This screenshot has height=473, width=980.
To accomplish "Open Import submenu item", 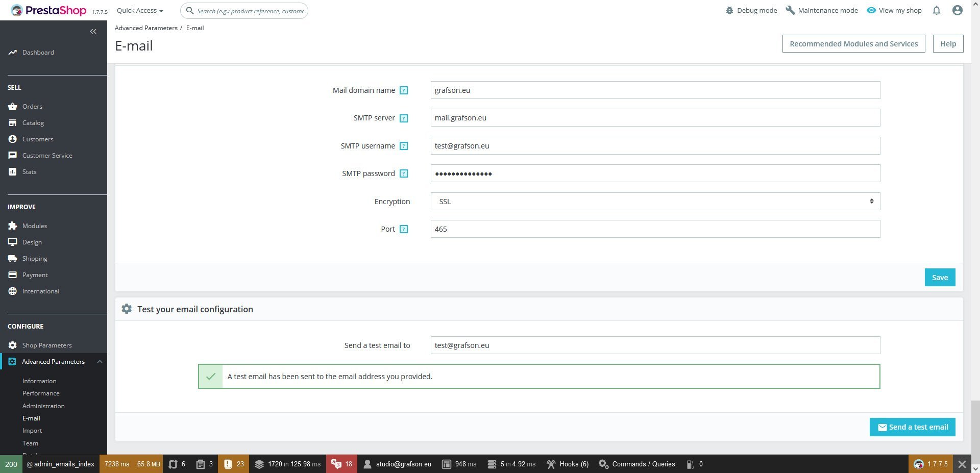I will coord(32,431).
